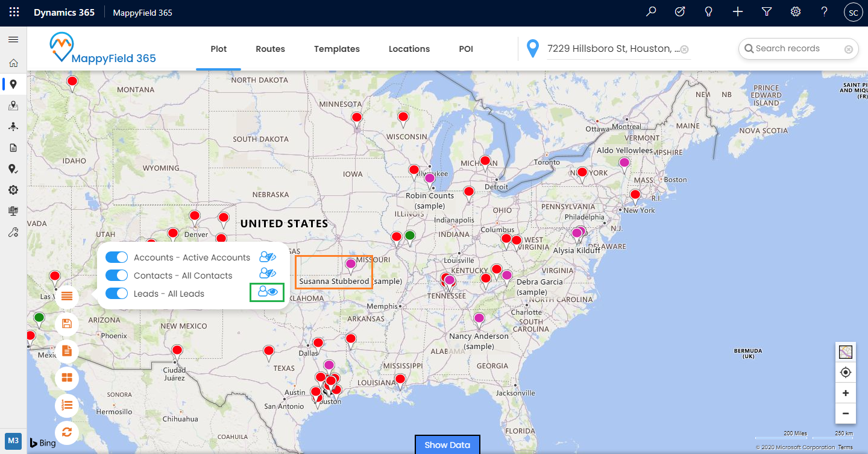
Task: Toggle Accounts - Active Accounts switch
Action: point(117,257)
